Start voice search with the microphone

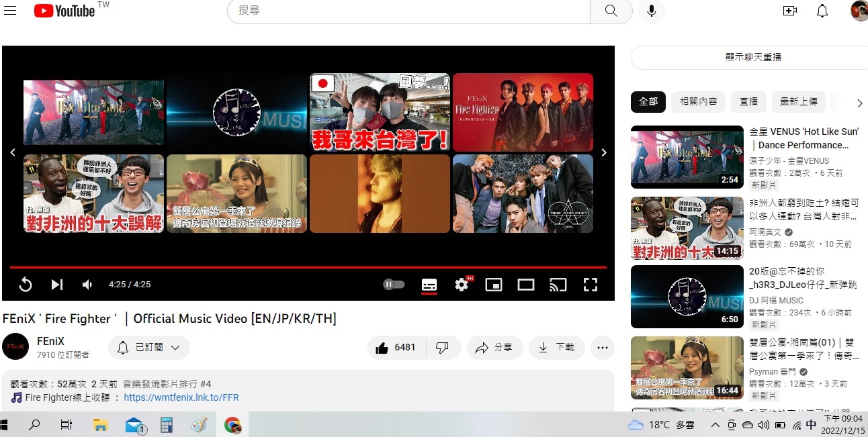click(651, 11)
